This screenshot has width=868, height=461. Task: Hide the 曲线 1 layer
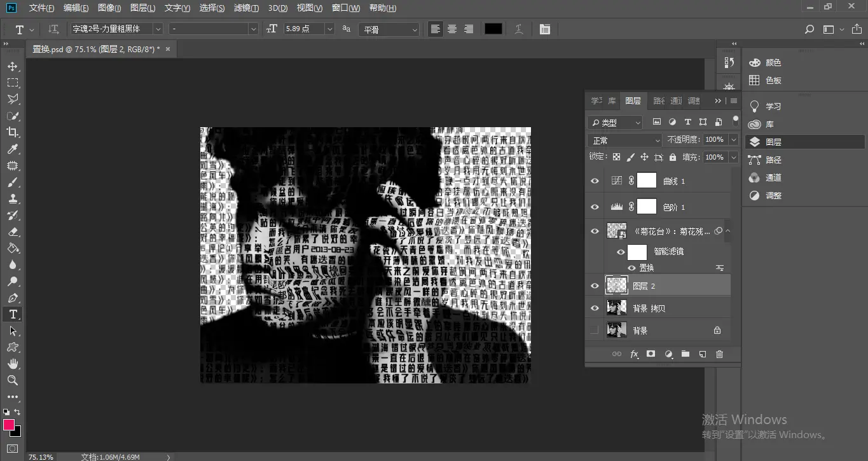595,181
